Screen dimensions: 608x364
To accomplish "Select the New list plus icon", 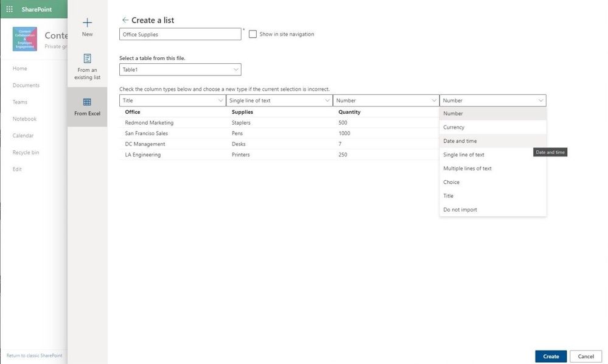I will point(87,23).
